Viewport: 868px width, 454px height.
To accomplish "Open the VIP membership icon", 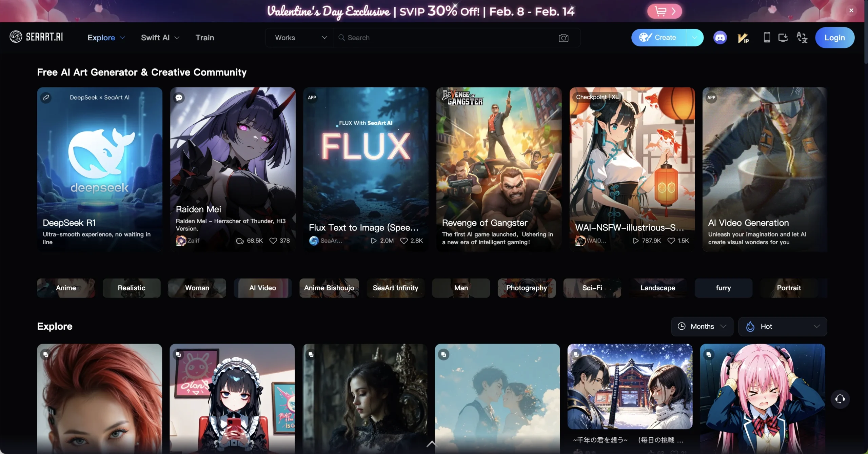I will pyautogui.click(x=743, y=38).
